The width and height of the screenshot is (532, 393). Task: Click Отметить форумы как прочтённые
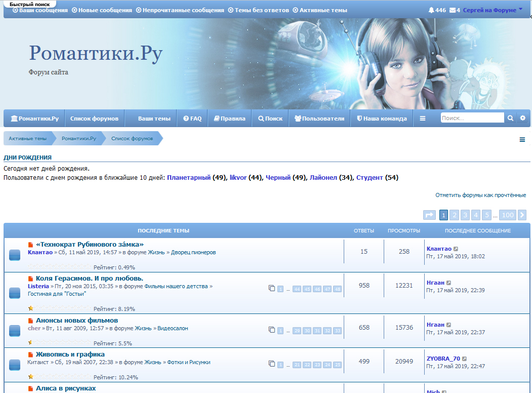[480, 195]
